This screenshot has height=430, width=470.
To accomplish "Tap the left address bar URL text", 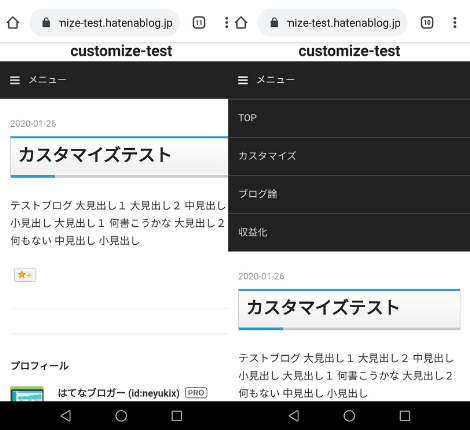I will 115,23.
